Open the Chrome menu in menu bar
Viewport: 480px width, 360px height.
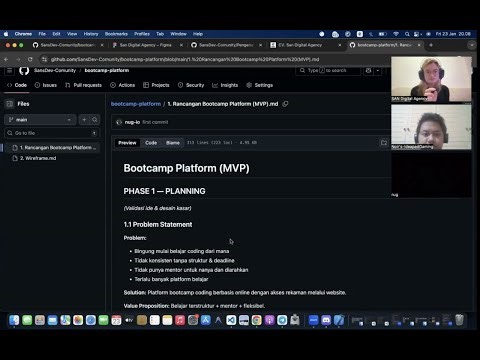(23, 34)
